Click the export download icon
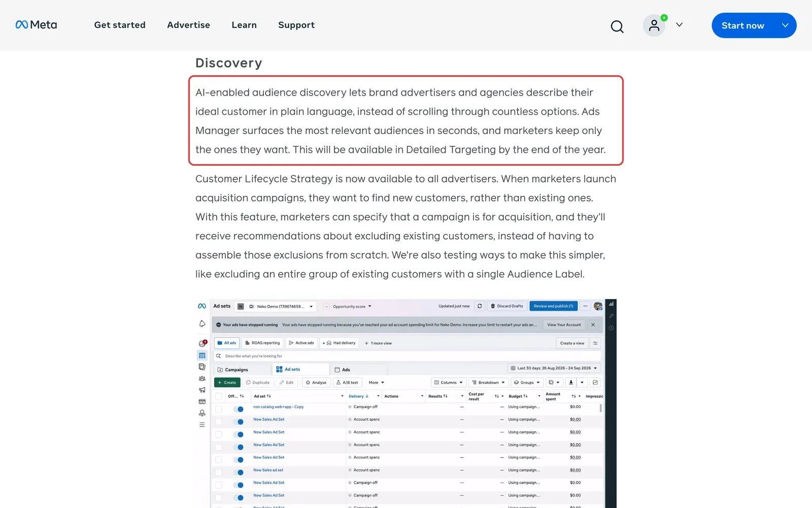The image size is (812, 508). (x=571, y=383)
